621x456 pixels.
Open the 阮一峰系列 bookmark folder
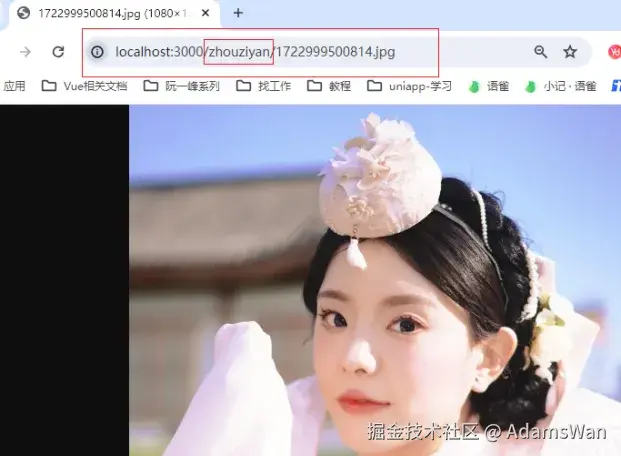(x=181, y=86)
